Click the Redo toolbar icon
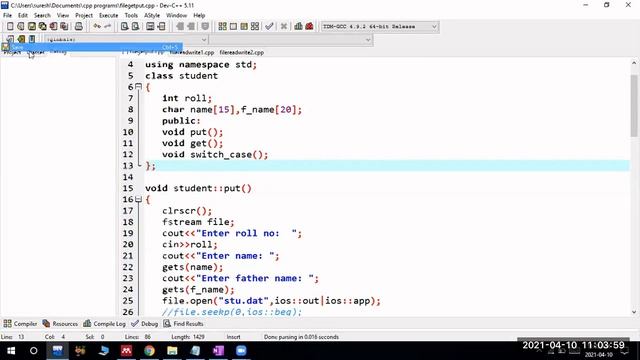Image resolution: width=640 pixels, height=360 pixels. click(108, 27)
